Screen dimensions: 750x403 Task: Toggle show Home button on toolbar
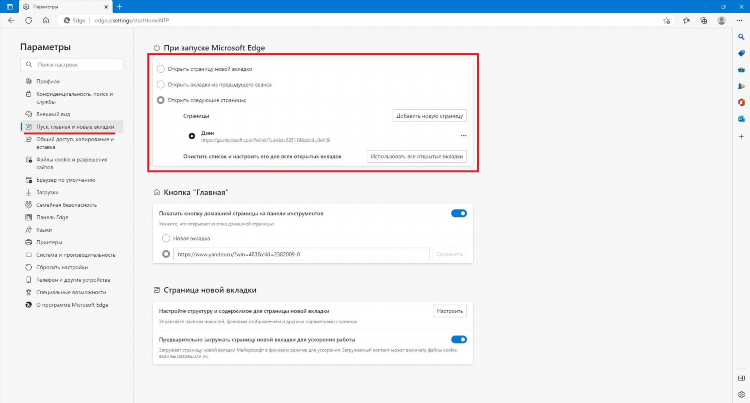(459, 213)
